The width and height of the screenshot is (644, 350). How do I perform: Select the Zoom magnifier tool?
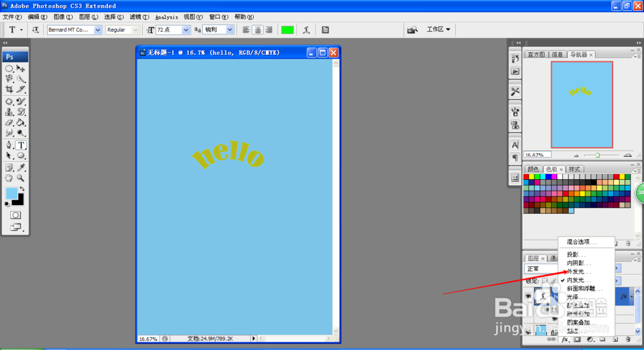coord(21,178)
